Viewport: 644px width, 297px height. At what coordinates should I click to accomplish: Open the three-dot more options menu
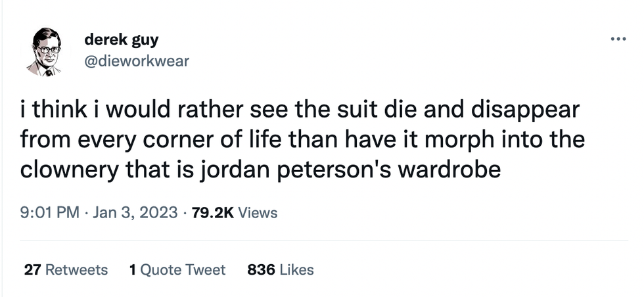(617, 39)
